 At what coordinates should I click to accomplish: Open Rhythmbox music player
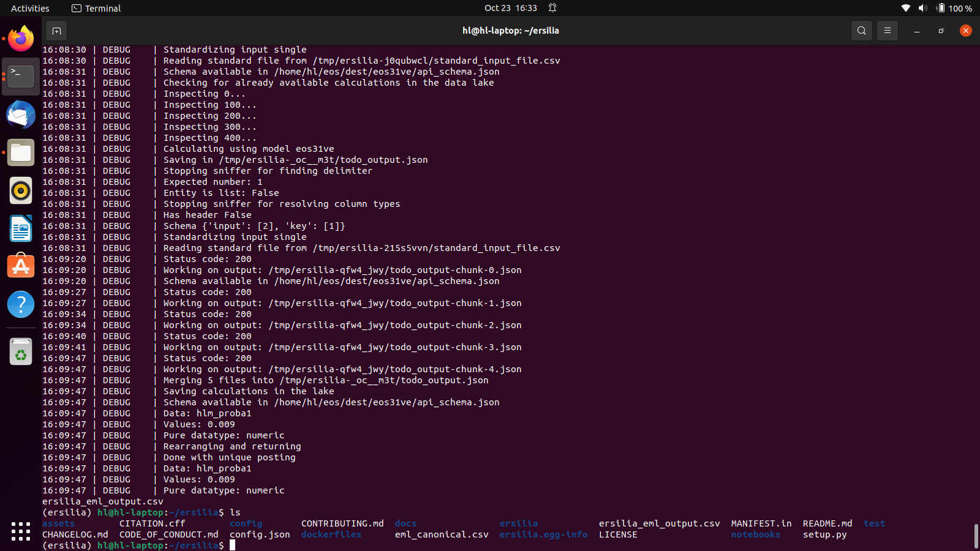click(x=20, y=190)
